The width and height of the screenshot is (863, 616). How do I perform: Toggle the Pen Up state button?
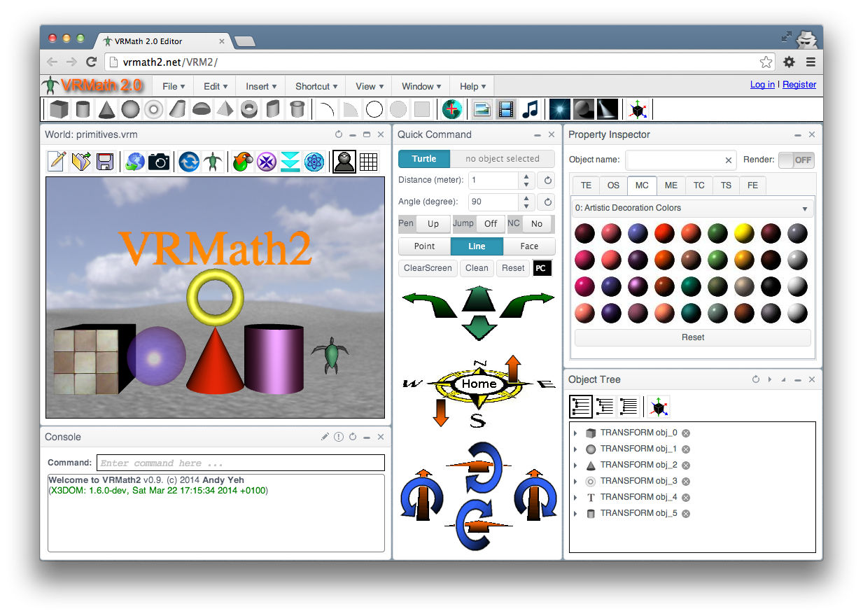pos(433,224)
